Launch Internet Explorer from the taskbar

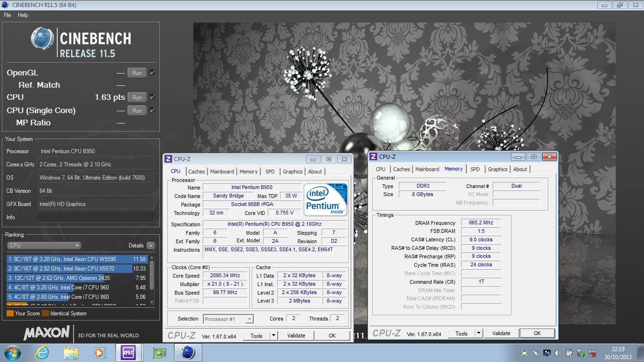tap(42, 353)
